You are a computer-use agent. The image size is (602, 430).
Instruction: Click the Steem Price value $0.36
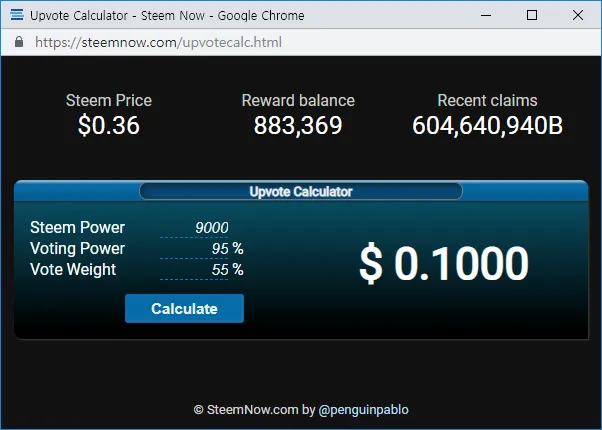coord(109,125)
